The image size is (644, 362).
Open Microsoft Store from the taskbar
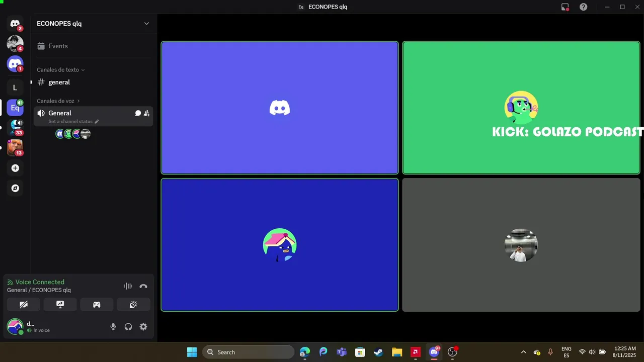click(360, 352)
